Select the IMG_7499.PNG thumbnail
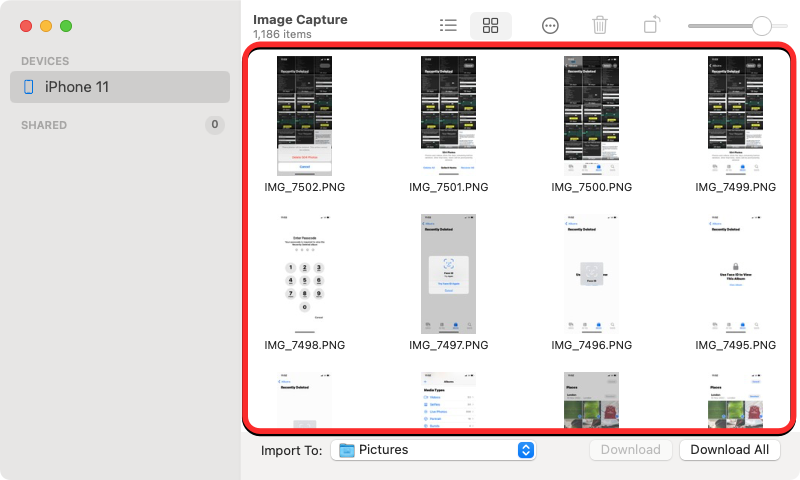800x480 pixels. tap(735, 115)
